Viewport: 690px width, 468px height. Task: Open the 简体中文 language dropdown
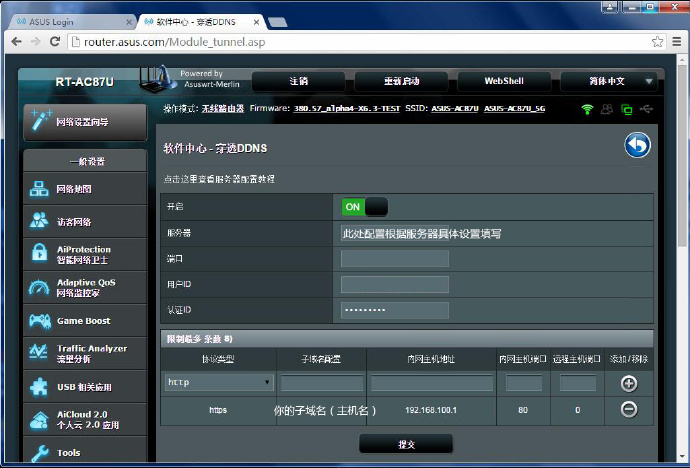[x=609, y=81]
